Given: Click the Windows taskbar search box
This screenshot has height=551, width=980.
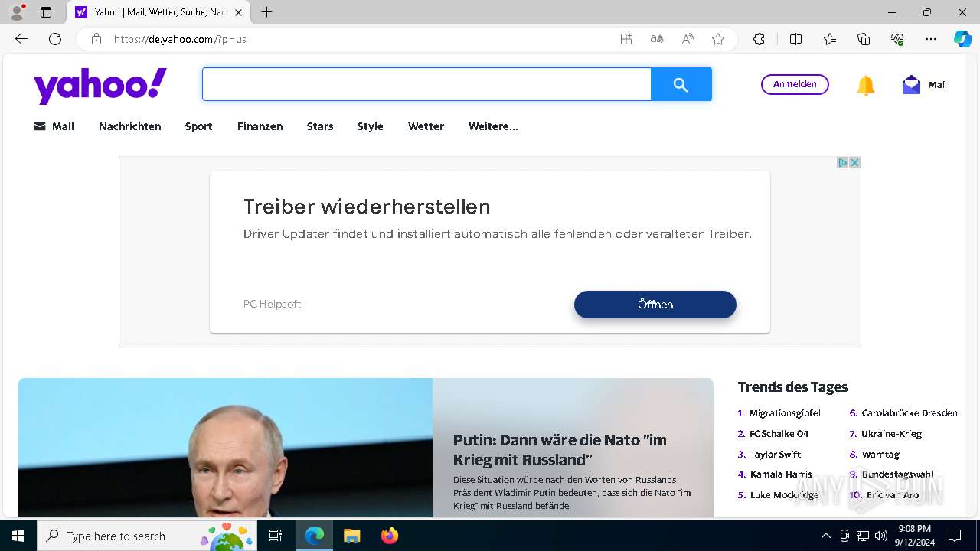Looking at the screenshot, I should 147,536.
